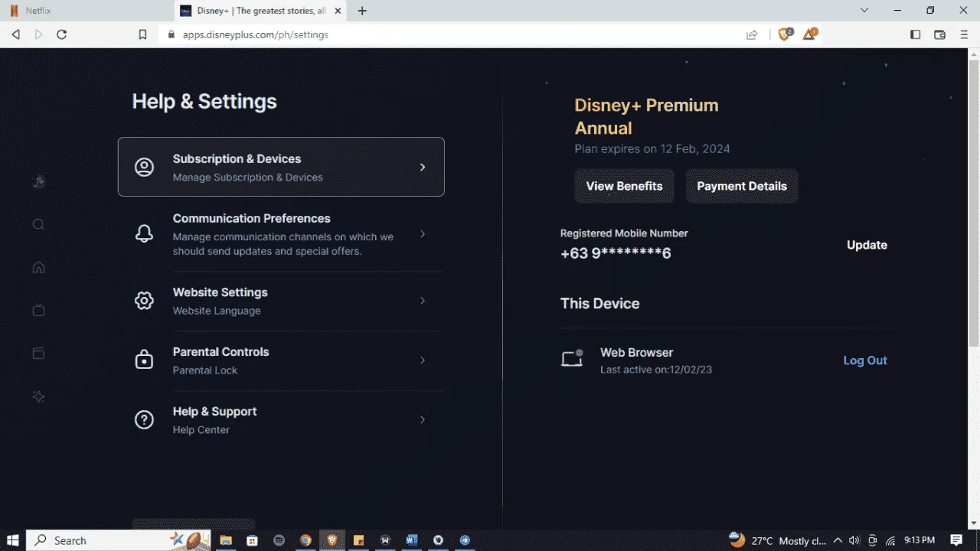Open the Brave Shields lion icon
980x551 pixels.
point(784,34)
